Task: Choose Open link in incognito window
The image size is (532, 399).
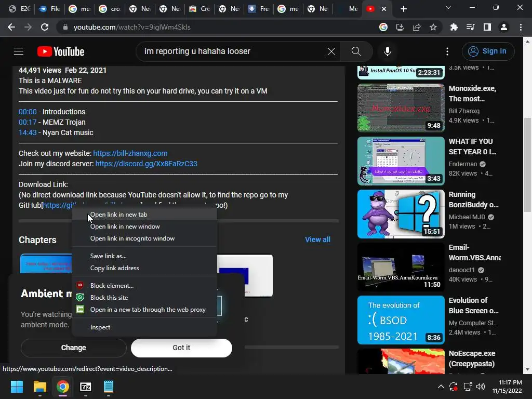Action: (x=144, y=238)
